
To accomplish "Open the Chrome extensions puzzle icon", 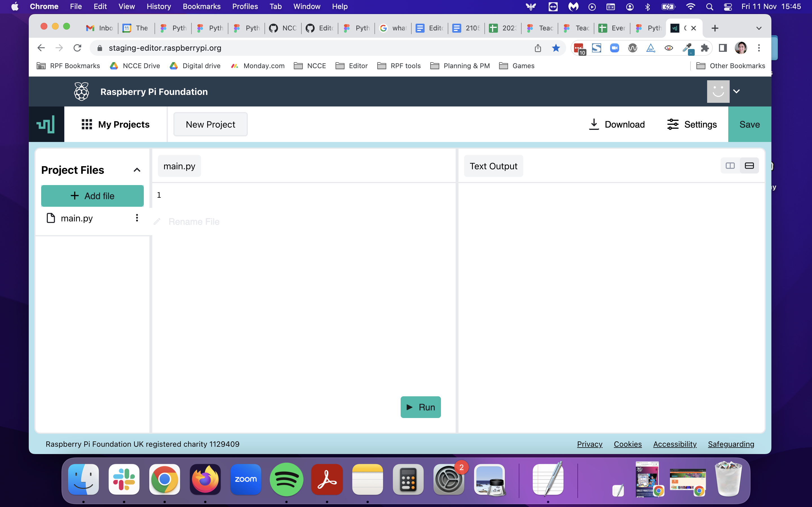I will point(705,48).
